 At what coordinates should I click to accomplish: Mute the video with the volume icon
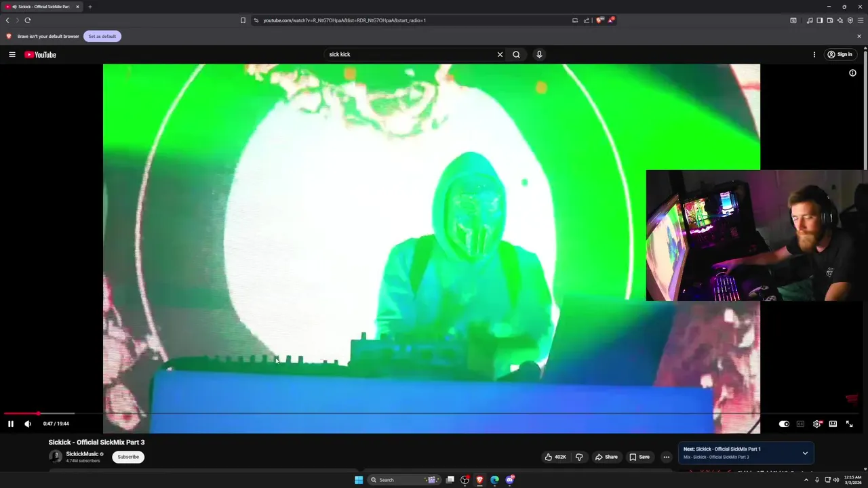28,424
